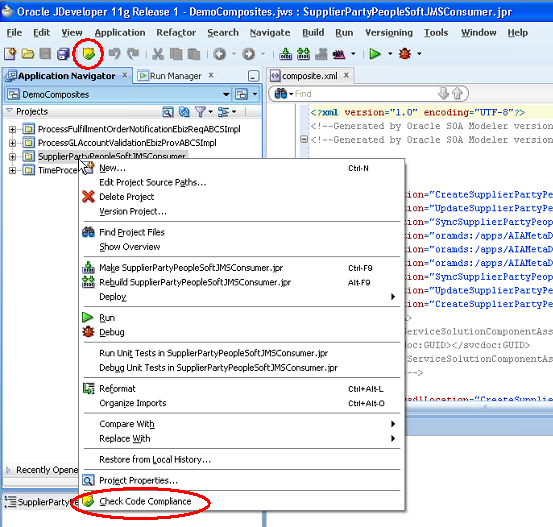This screenshot has height=527, width=553.
Task: Open the File menu
Action: click(x=14, y=32)
